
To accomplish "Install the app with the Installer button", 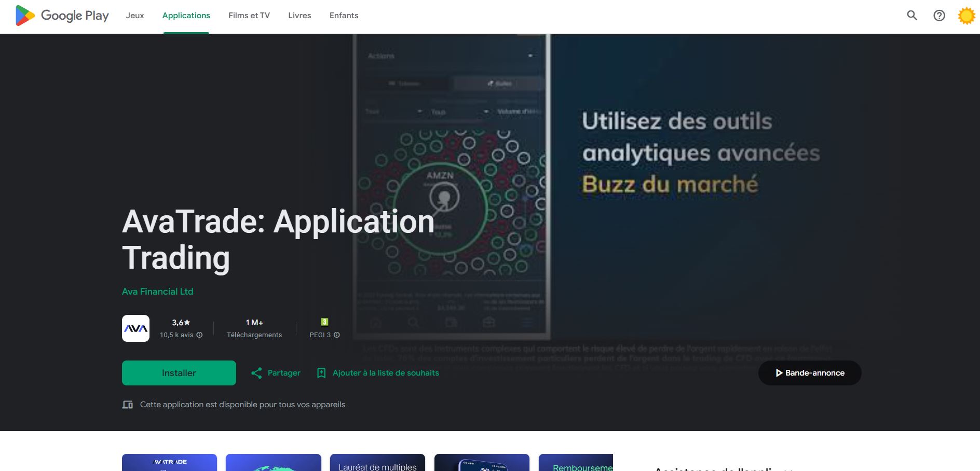I will coord(179,373).
